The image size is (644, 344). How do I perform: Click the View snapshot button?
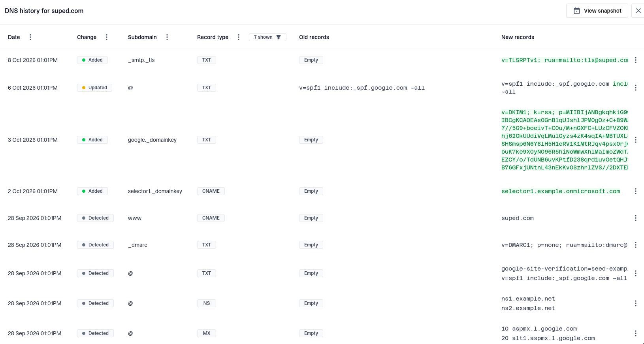[597, 11]
